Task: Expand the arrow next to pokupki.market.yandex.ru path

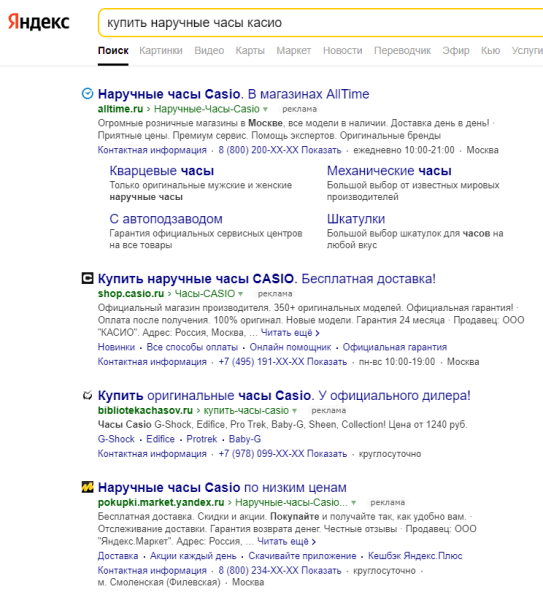Action: (x=354, y=502)
